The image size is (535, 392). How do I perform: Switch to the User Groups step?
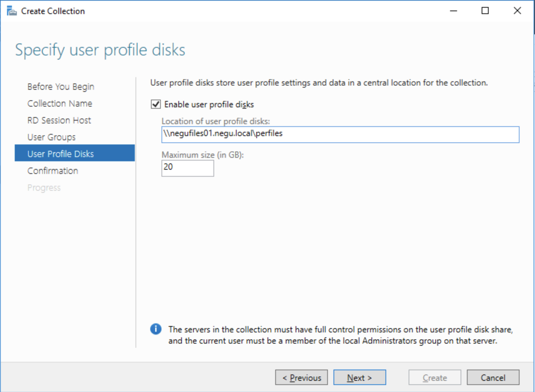coord(51,137)
